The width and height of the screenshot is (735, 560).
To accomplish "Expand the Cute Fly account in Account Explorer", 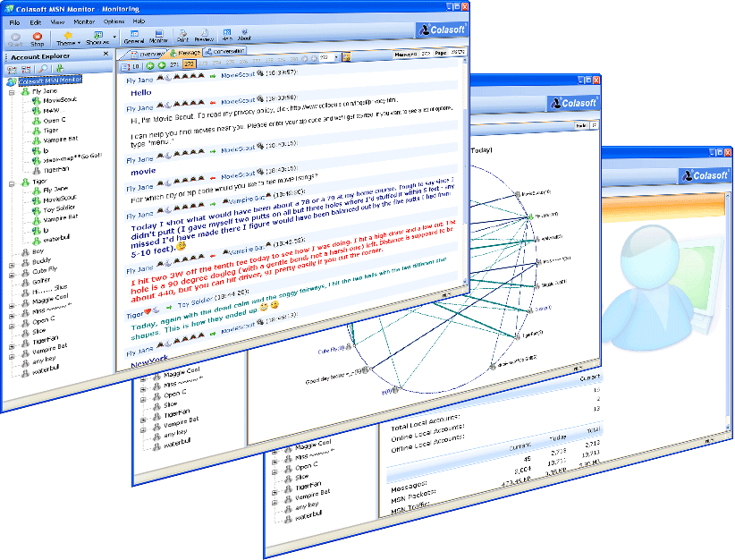I will pos(12,276).
